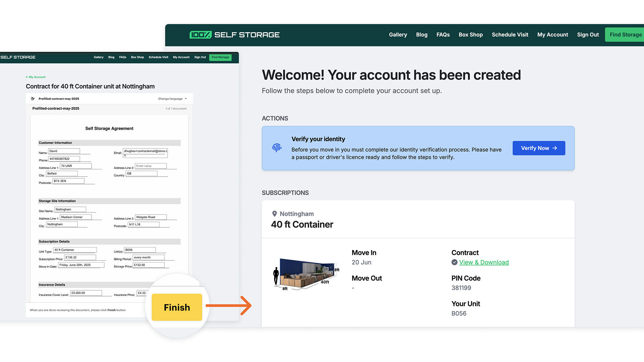
Task: Click the document pen icon beside Prefilled-contract
Action: (33, 99)
